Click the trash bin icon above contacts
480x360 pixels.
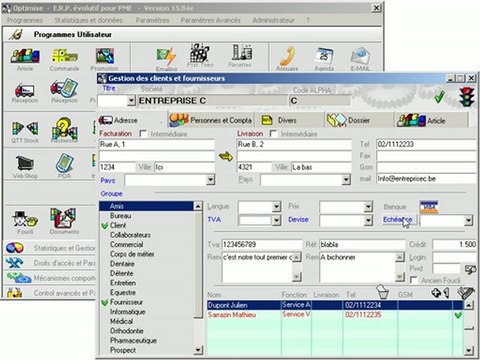(383, 292)
